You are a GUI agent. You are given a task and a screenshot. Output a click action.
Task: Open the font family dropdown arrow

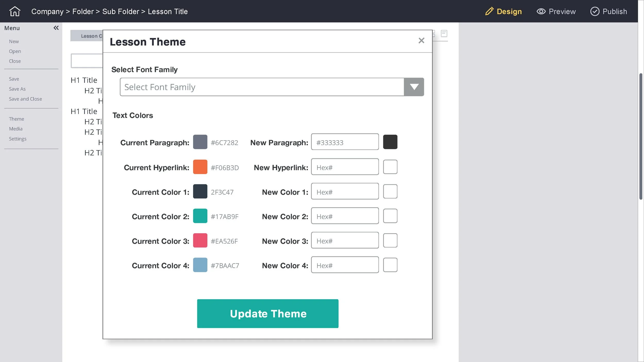(414, 87)
